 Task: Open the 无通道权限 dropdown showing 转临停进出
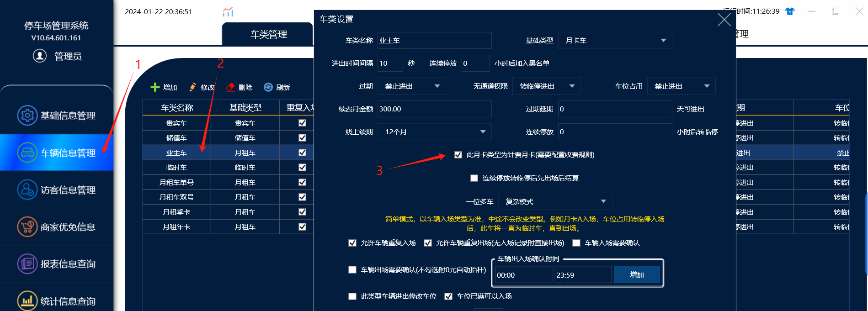[x=546, y=86]
